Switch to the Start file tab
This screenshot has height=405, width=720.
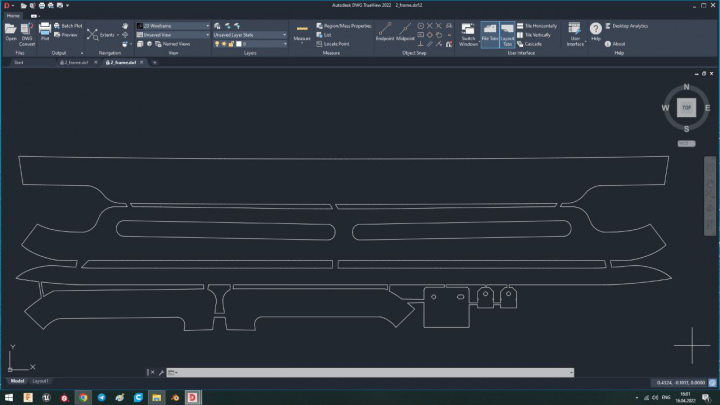(18, 62)
